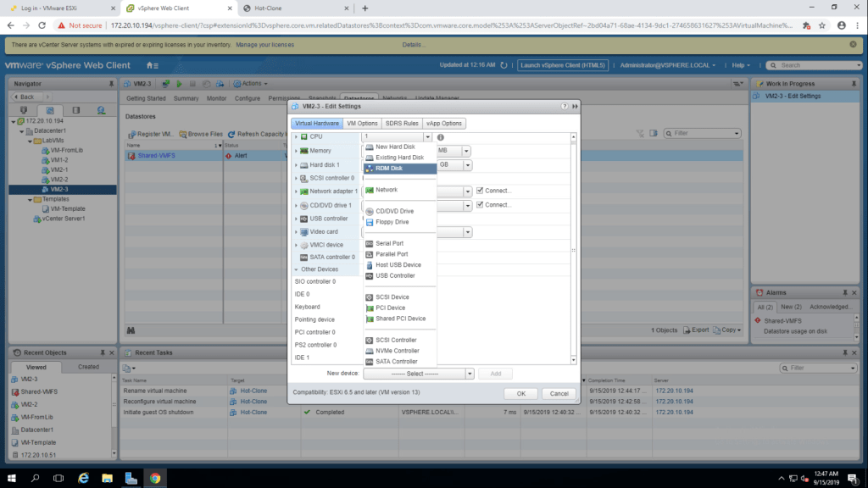This screenshot has height=488, width=868.
Task: Open the New device select dropdown
Action: point(418,374)
